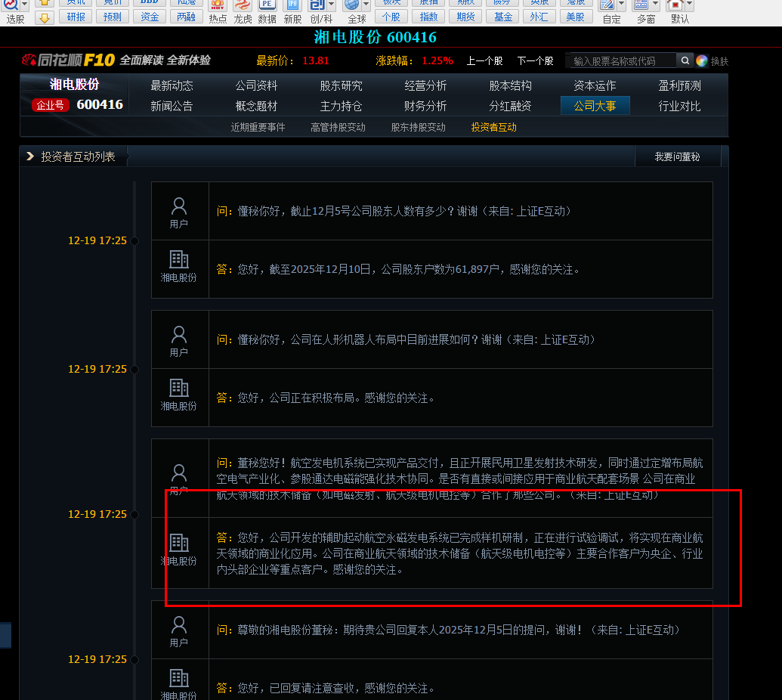Viewport: 782px width, 700px height.
Task: Open the 股东研究 tab
Action: [341, 86]
